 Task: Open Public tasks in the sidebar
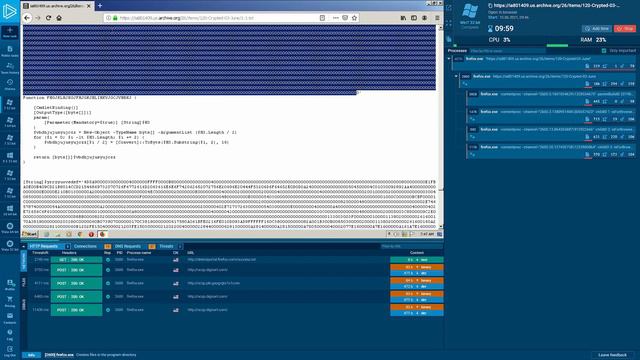[10, 51]
